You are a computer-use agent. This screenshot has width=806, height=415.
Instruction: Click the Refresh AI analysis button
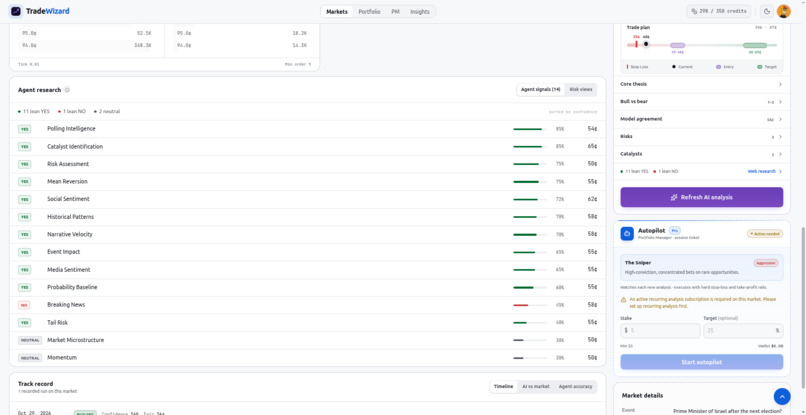(702, 197)
